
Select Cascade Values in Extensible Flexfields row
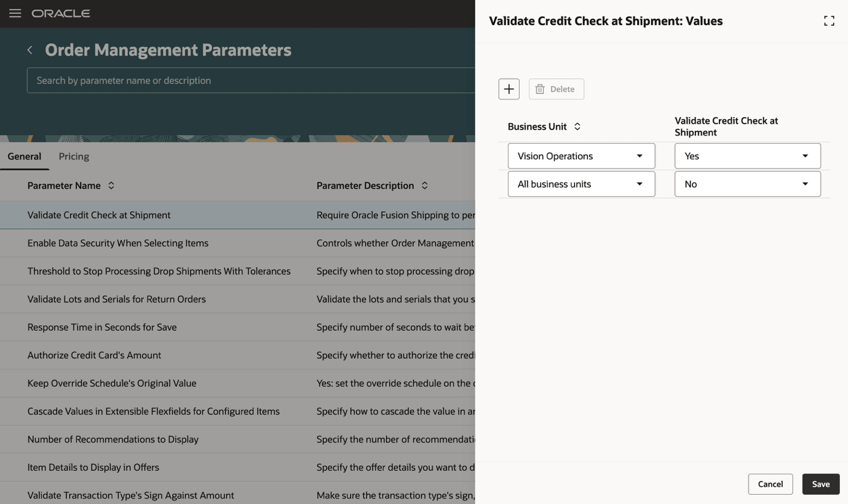pos(237,411)
